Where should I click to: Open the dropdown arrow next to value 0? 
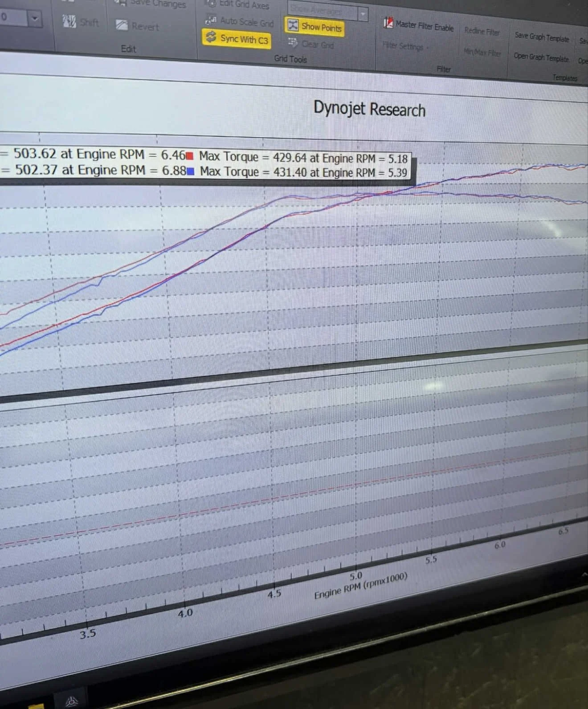pos(35,19)
